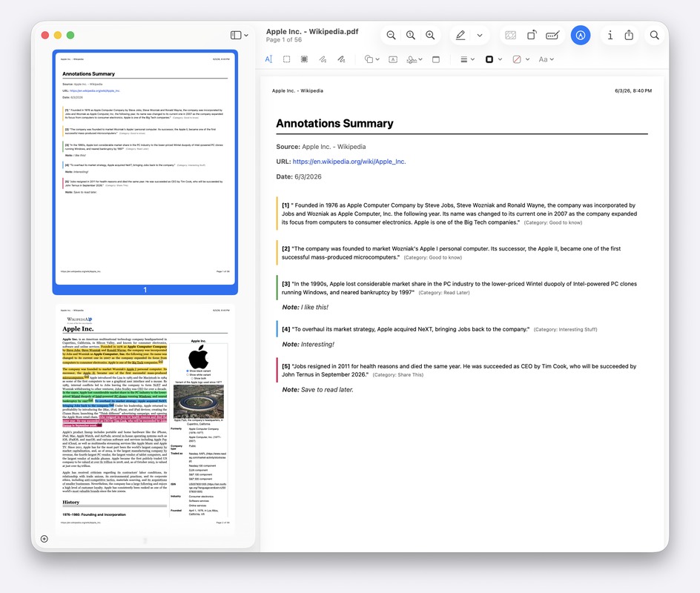Screen dimensions: 700x593
Task: Open the Form Filling tool
Action: (552, 36)
